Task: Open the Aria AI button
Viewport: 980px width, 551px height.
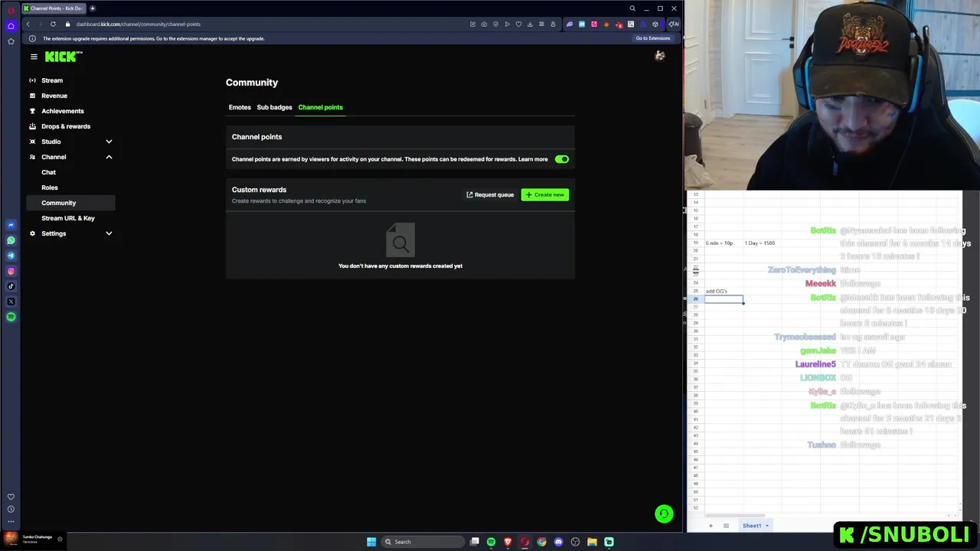Action: [x=674, y=24]
